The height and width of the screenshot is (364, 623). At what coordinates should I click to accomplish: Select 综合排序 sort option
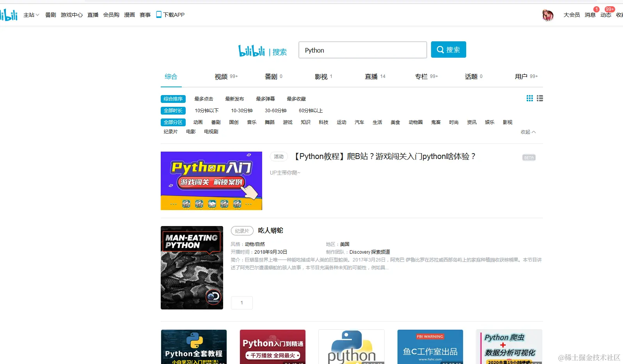pos(173,99)
